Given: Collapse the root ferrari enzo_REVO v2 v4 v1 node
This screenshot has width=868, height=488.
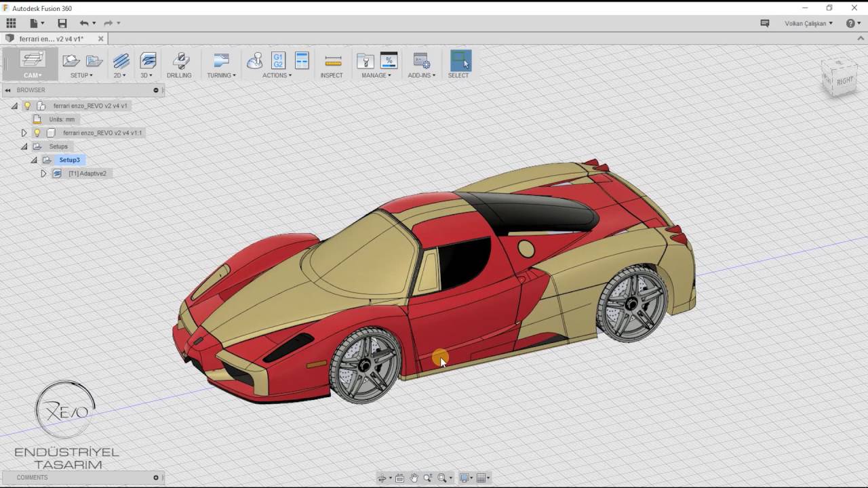Looking at the screenshot, I should (14, 106).
